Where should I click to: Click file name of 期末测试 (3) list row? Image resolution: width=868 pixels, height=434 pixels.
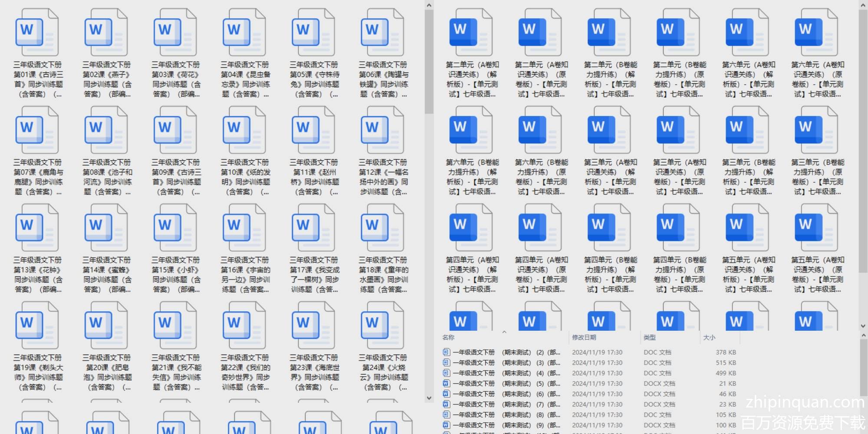tap(506, 362)
